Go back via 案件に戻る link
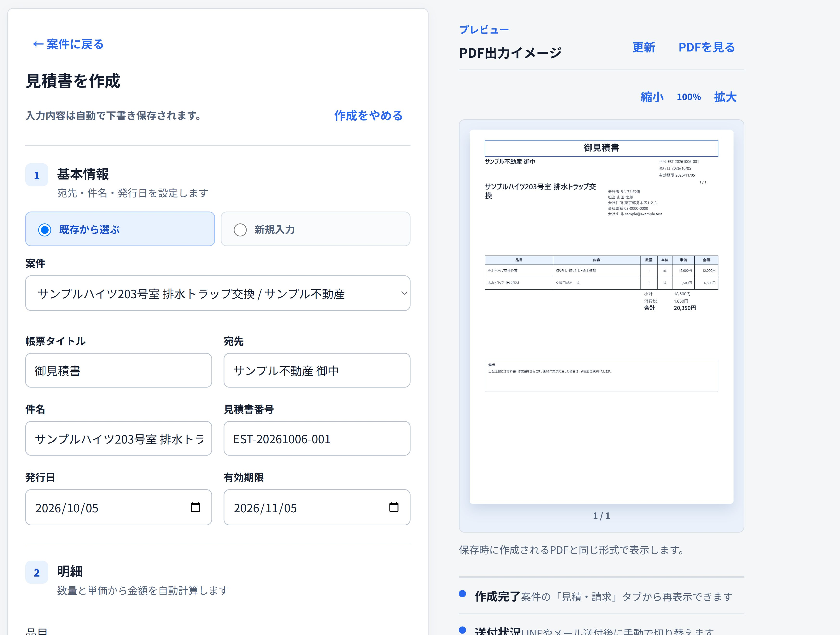The width and height of the screenshot is (840, 635). (x=68, y=44)
